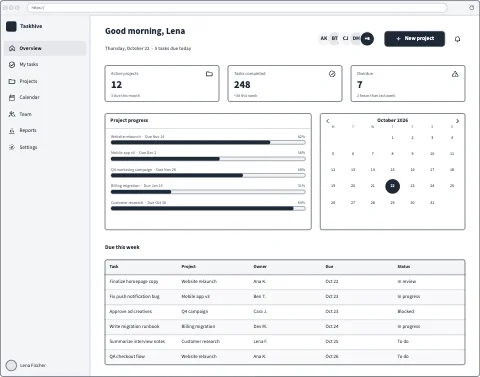The height and width of the screenshot is (377, 480).
Task: Click the Owner column header
Action: (x=260, y=267)
